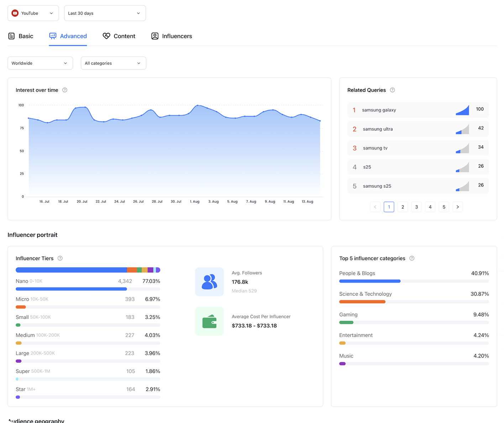Jump to related queries page 5
Screen dimensions: 504x423
pos(444,207)
